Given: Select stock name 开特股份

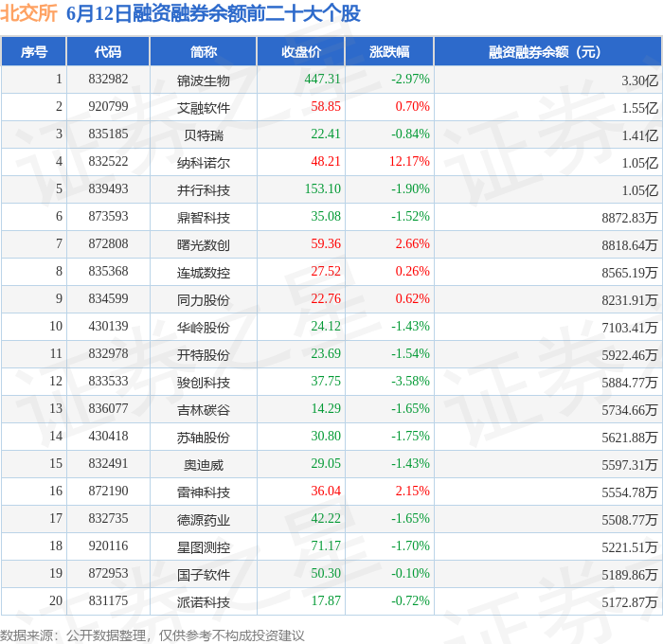Looking at the screenshot, I should click(204, 355).
